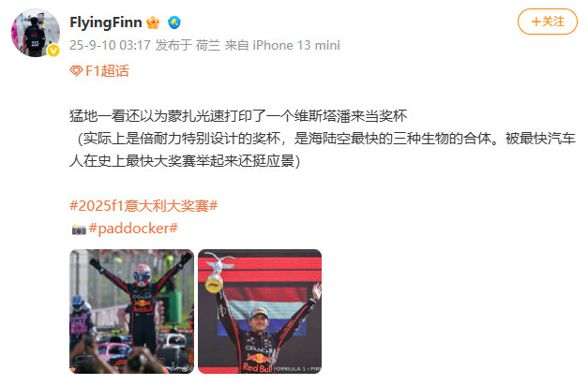
Task: Click the 来自 iPhone 13 mini source text
Action: (282, 45)
